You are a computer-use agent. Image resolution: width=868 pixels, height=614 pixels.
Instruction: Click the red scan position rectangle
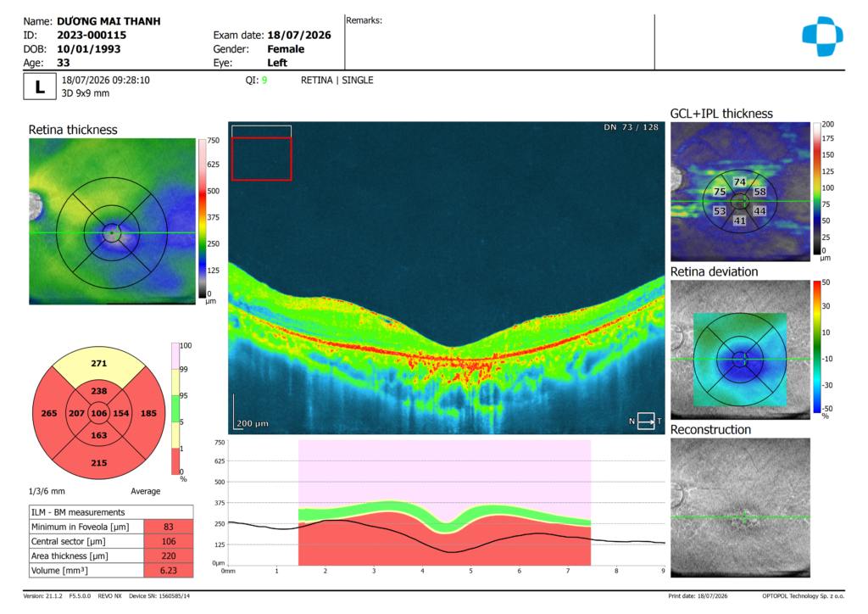coord(261,159)
